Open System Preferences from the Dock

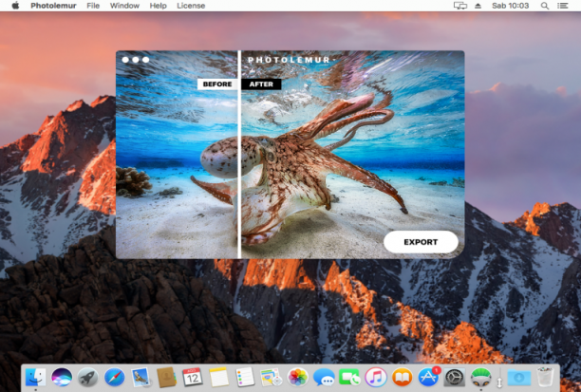point(455,378)
